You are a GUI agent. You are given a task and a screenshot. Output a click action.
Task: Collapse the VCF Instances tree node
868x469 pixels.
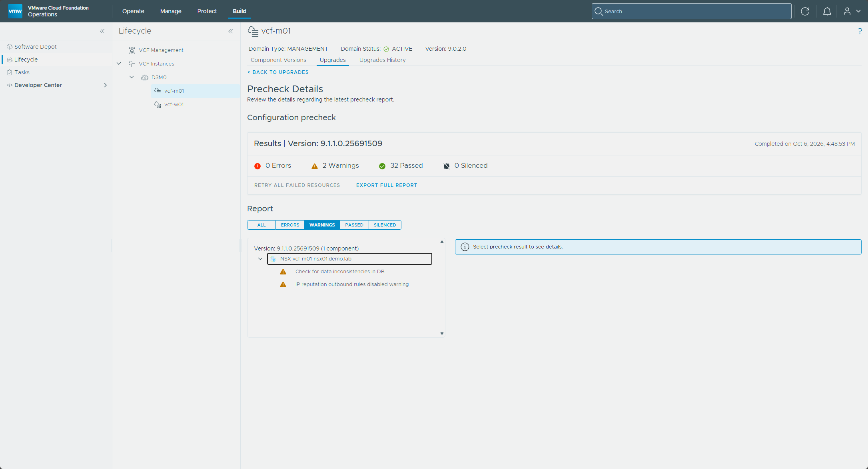coord(119,64)
